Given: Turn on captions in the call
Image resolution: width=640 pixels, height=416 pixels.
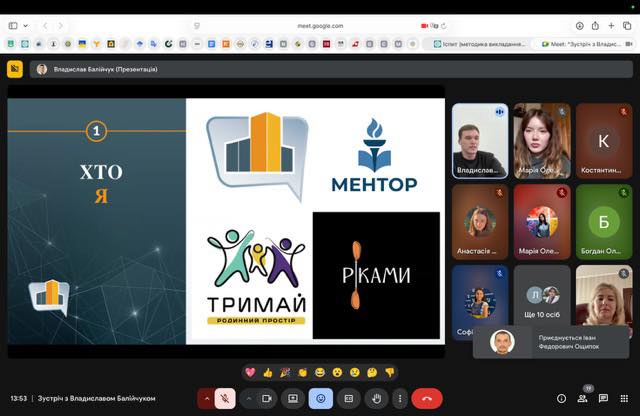Looking at the screenshot, I should tap(349, 398).
